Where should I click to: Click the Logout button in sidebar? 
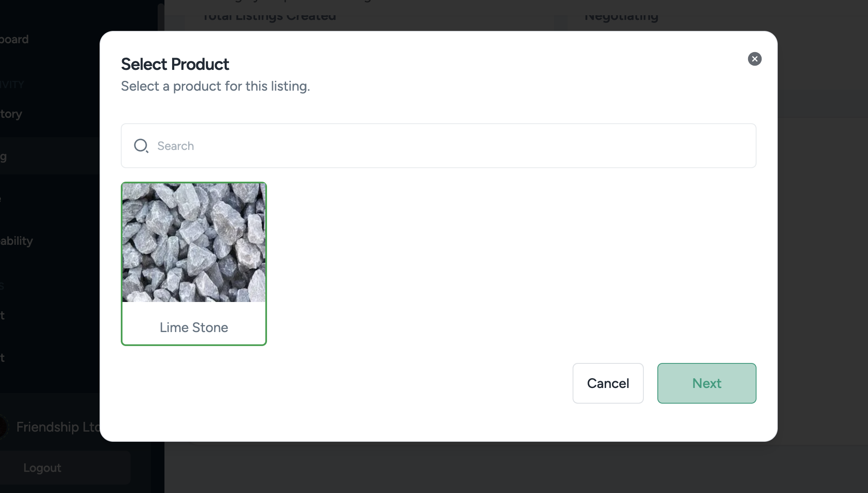coord(42,468)
